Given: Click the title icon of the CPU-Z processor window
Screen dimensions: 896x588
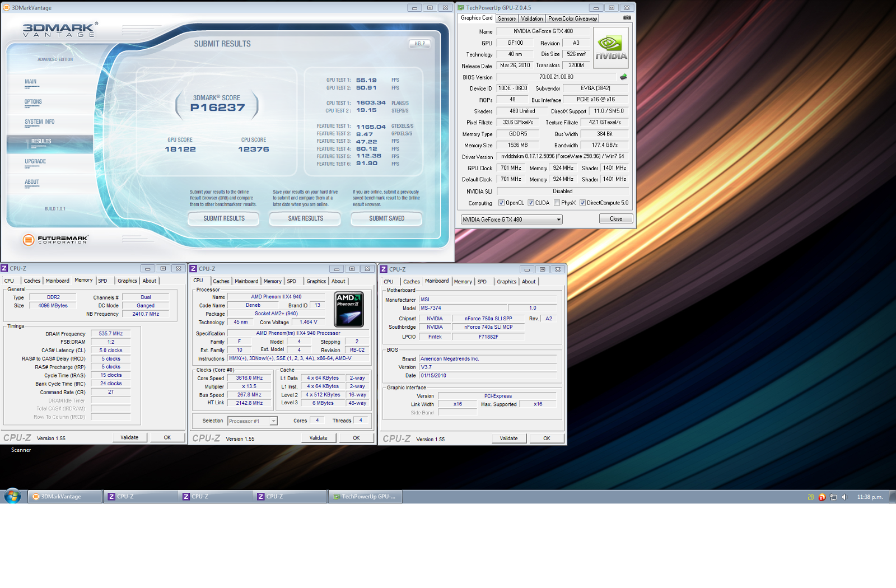Looking at the screenshot, I should point(194,269).
